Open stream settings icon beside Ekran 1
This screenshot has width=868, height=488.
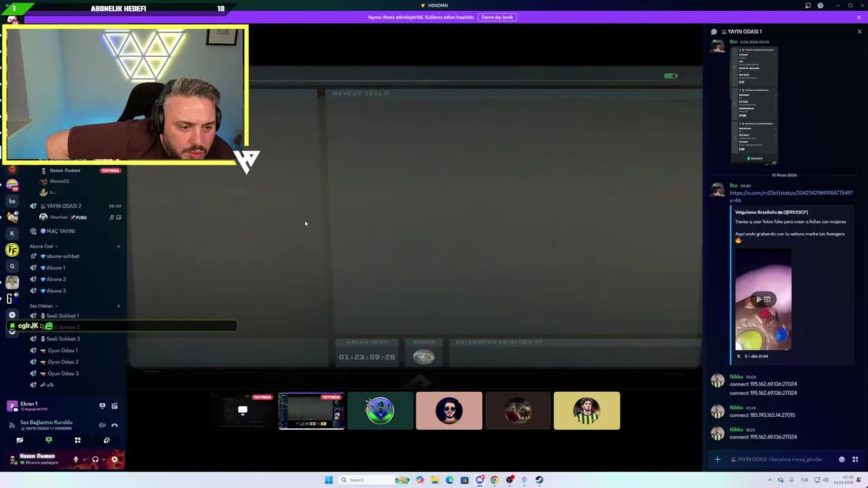(x=115, y=406)
